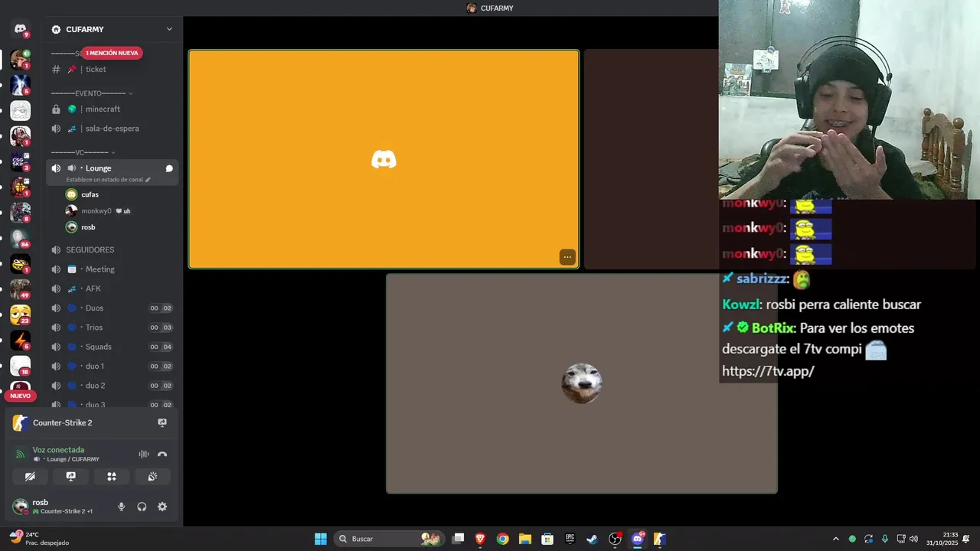Image resolution: width=980 pixels, height=551 pixels.
Task: Open noise suppression waveform icon
Action: [143, 454]
